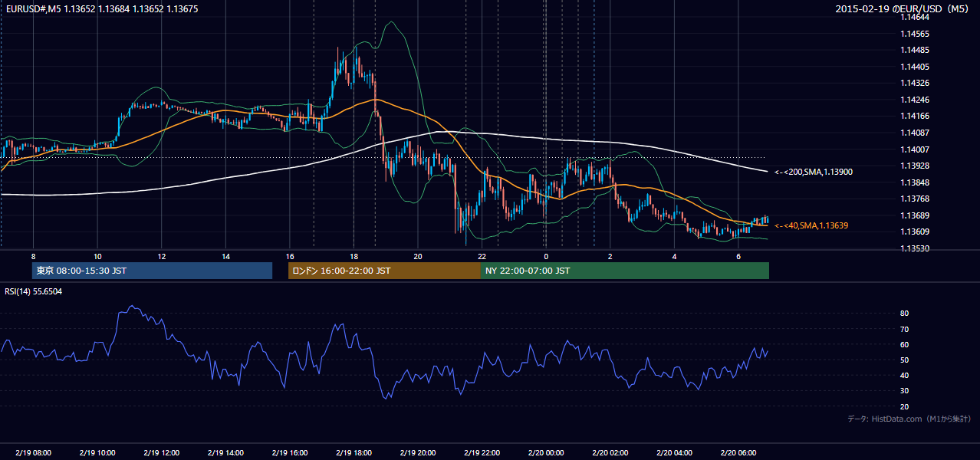Click the 1.14087 price axis label
Viewport: 980px width, 460px height.
[x=914, y=133]
